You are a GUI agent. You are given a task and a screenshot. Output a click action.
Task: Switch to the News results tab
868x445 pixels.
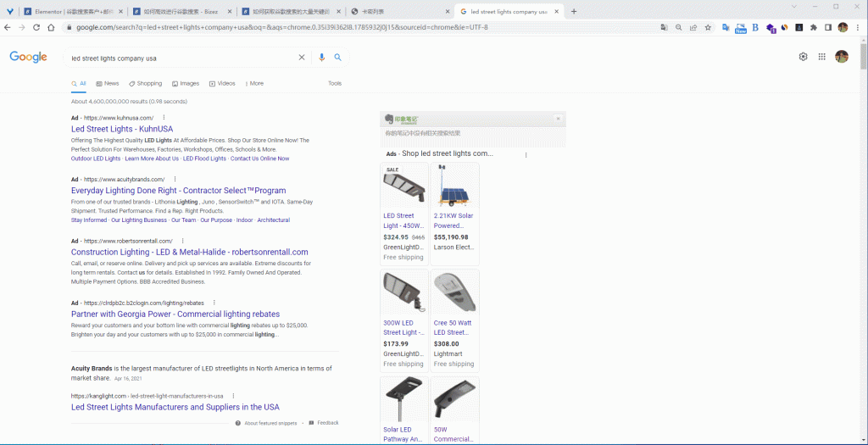(108, 84)
